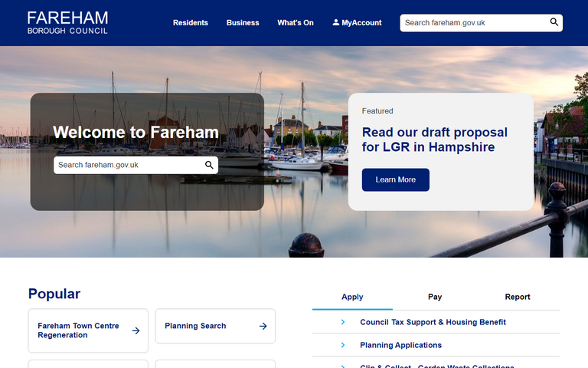Open the What's On menu

tap(296, 23)
